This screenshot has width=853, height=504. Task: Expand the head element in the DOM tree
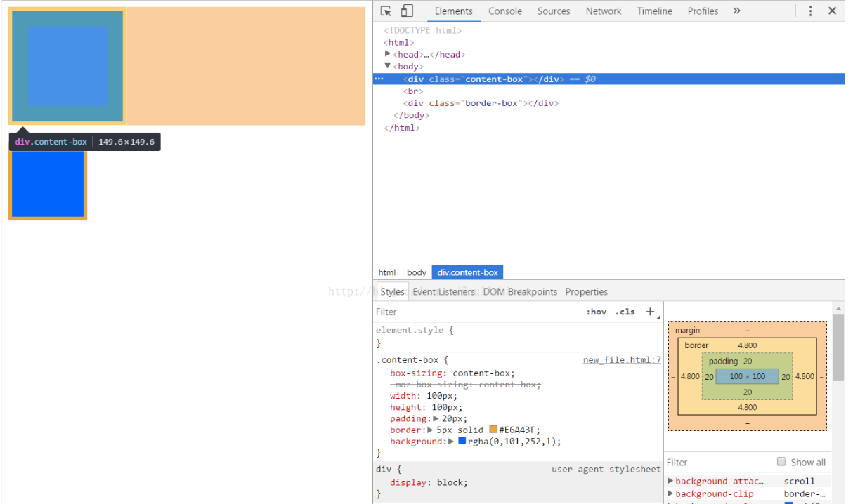[x=387, y=54]
